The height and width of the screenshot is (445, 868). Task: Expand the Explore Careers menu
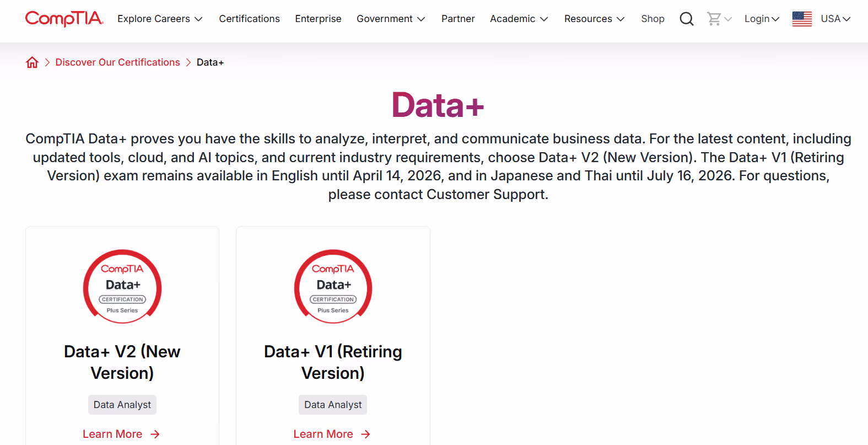[x=160, y=19]
